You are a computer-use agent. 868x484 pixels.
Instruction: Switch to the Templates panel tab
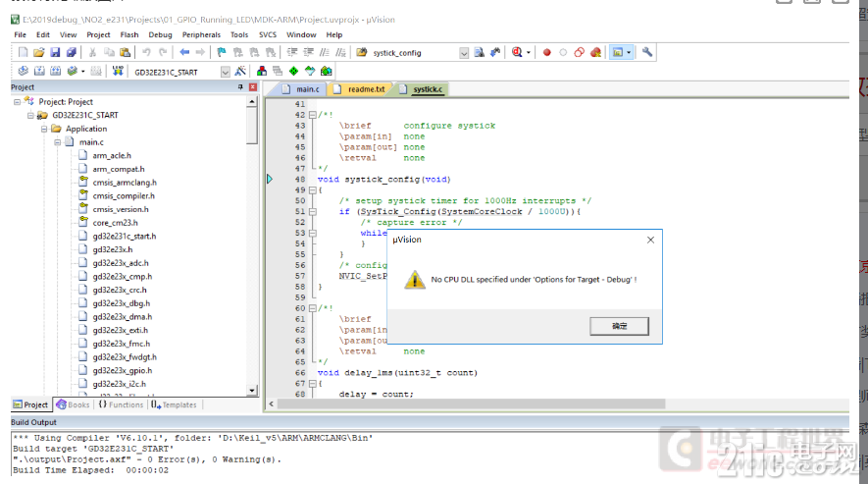click(174, 404)
